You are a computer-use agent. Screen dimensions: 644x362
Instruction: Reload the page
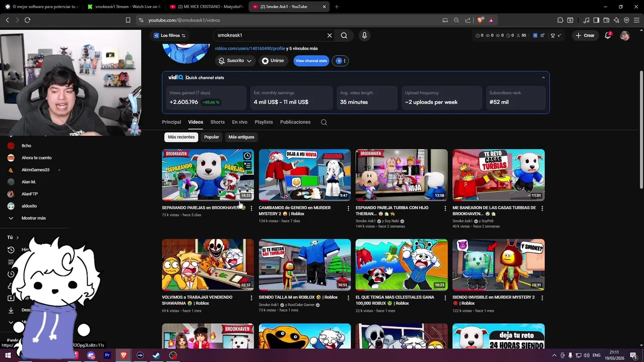pyautogui.click(x=27, y=20)
